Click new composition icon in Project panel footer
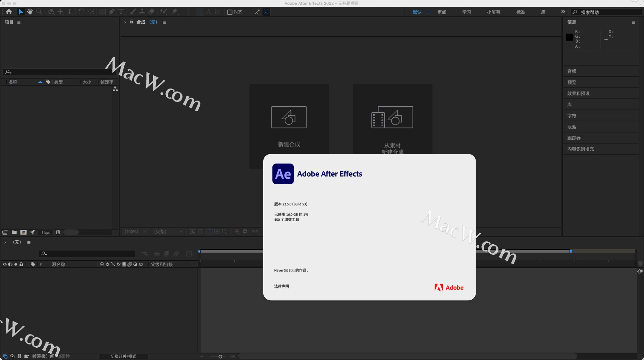Image resolution: width=644 pixels, height=360 pixels. click(23, 232)
